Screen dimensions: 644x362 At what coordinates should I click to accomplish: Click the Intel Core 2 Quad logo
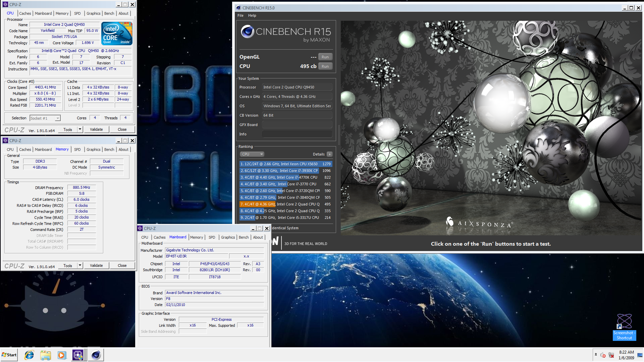click(x=117, y=33)
